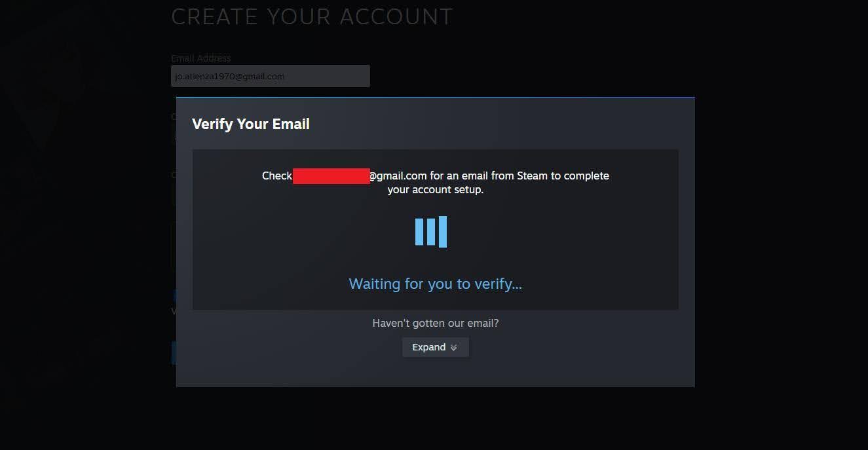Expand the email troubleshooting section
This screenshot has height=450, width=868.
(x=436, y=347)
